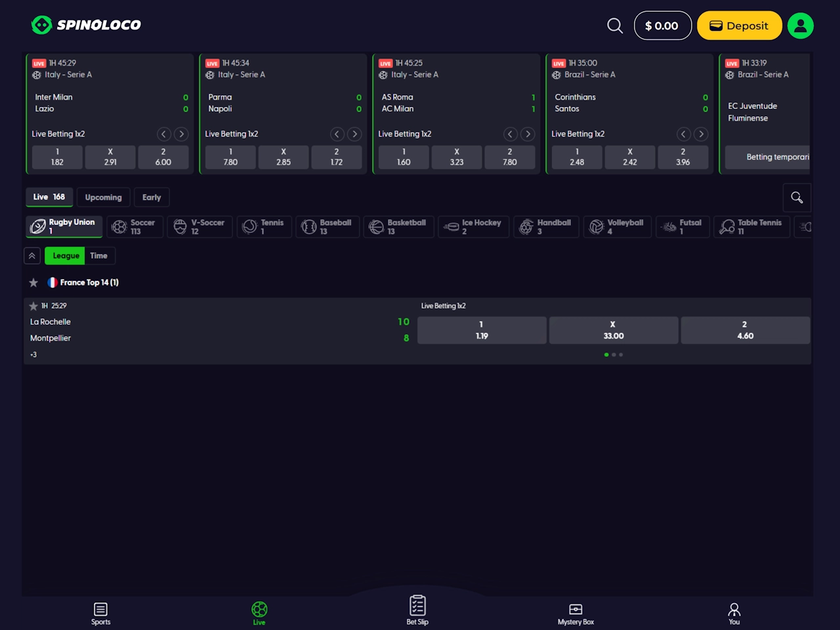Open the user profile avatar menu
Screen dimensions: 840x630
tap(800, 26)
